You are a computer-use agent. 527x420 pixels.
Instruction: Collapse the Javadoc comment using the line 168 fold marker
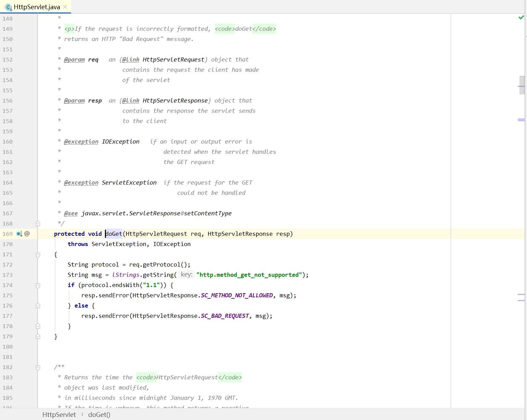click(38, 223)
